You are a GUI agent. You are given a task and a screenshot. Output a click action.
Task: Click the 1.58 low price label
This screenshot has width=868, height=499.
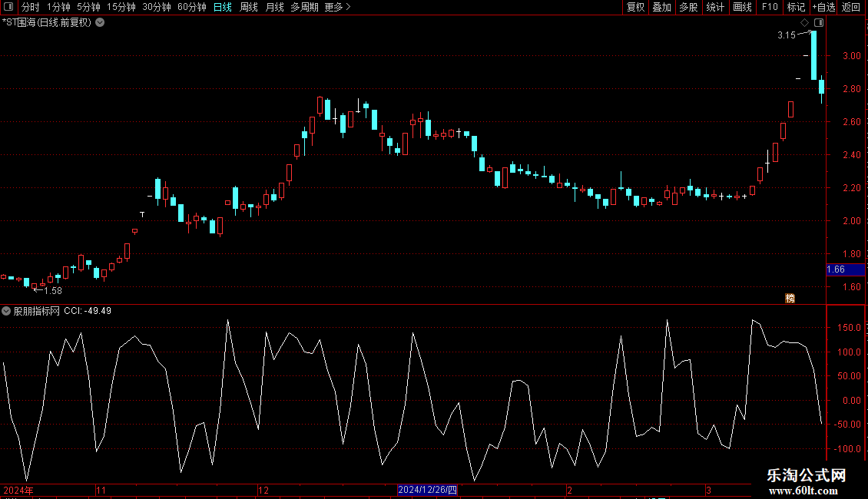(53, 290)
